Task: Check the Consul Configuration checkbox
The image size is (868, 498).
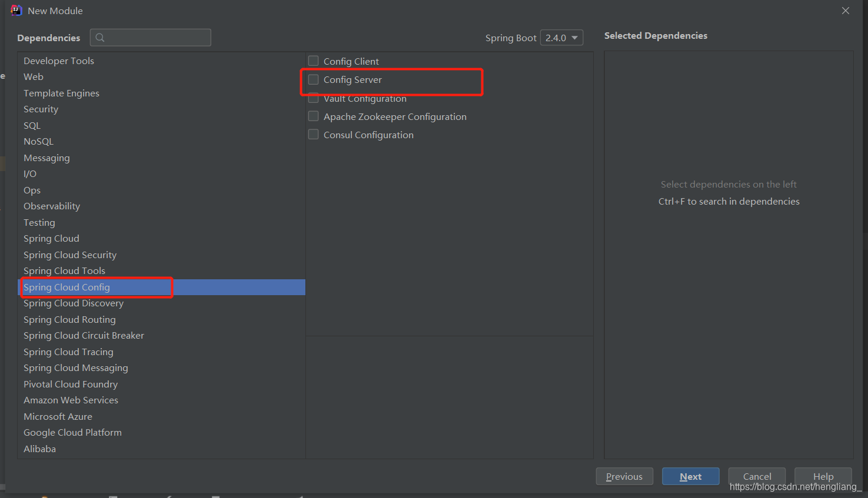Action: 314,135
